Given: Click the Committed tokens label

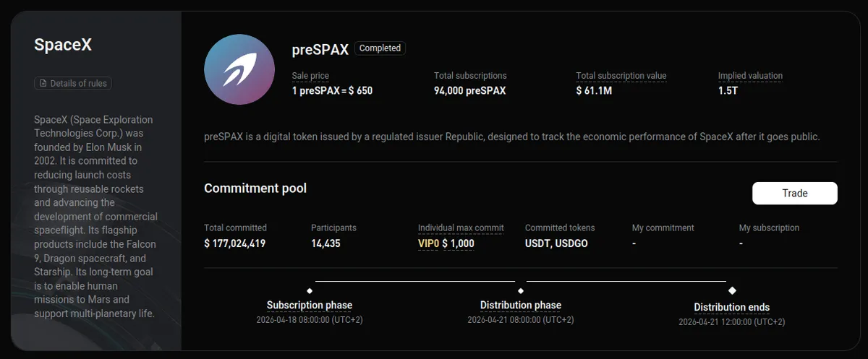Looking at the screenshot, I should 560,228.
